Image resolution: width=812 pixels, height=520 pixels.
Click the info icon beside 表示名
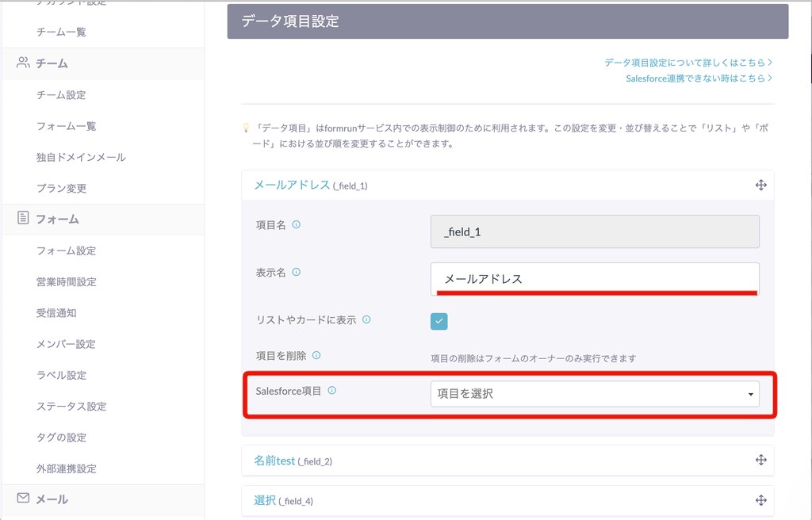point(297,272)
